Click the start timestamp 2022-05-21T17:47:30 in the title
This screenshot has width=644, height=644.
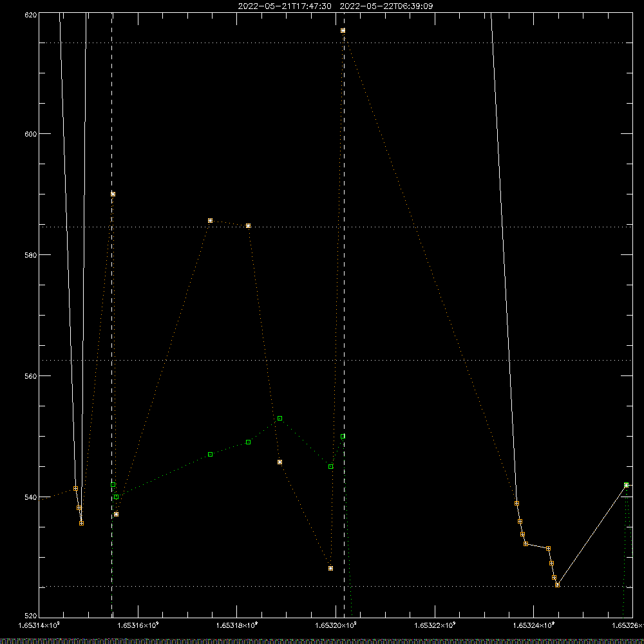[285, 6]
